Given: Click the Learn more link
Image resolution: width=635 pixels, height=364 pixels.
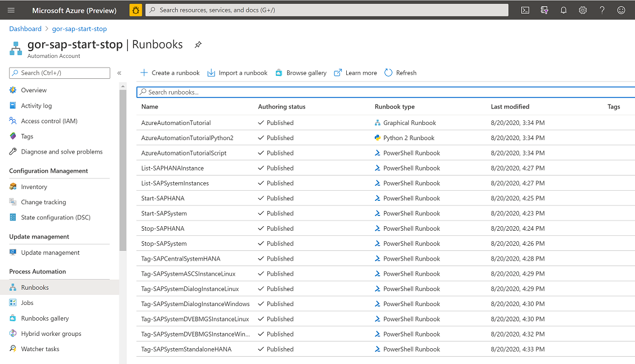Looking at the screenshot, I should 356,73.
